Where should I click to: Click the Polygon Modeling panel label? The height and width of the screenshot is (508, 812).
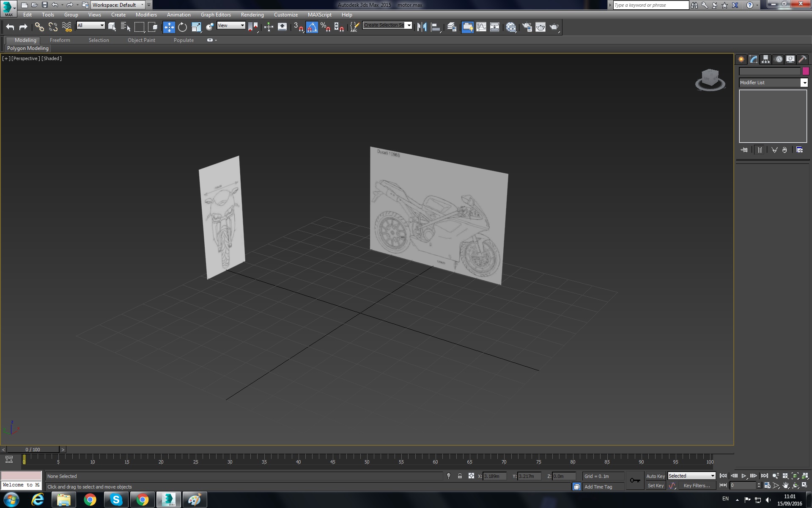click(28, 48)
